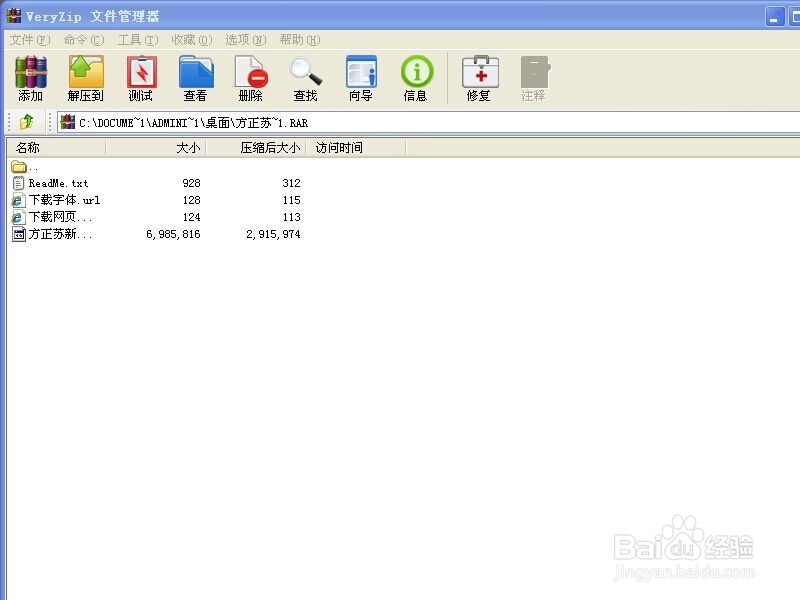Viewport: 800px width, 600px height.
Task: Click size value 124 of 下载网页
Action: 191,217
